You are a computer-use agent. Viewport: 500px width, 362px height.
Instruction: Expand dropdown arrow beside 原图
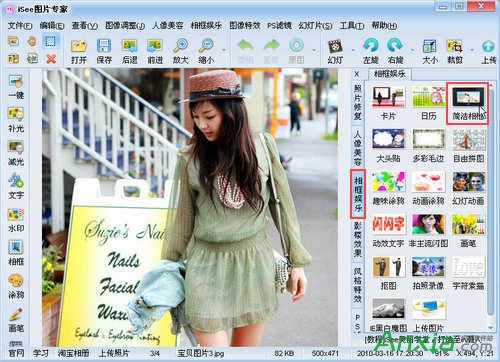pos(314,50)
